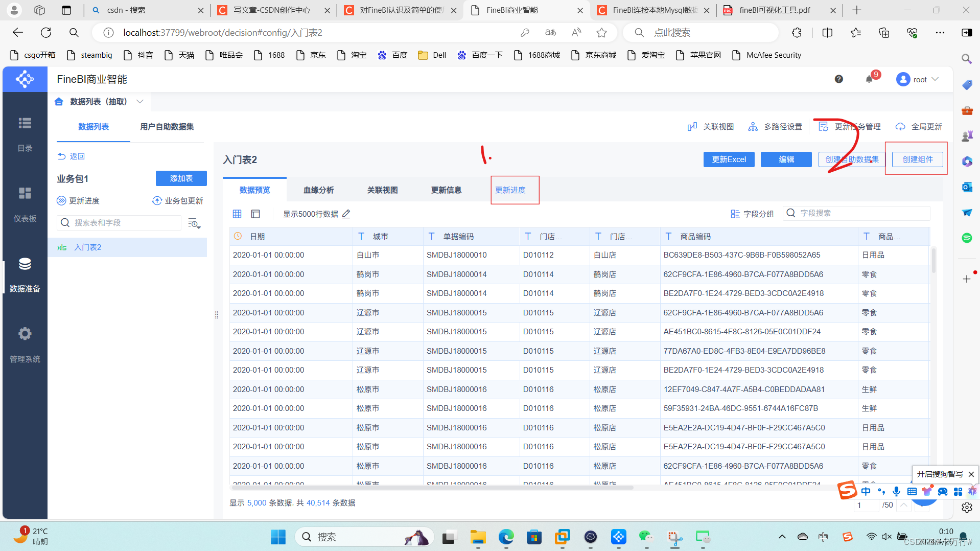Screen dimensions: 980x551
Task: Open browser split screen icon
Action: 827,33
